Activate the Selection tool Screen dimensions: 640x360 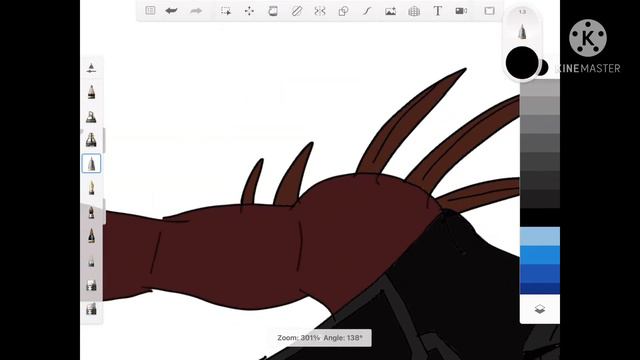(226, 11)
